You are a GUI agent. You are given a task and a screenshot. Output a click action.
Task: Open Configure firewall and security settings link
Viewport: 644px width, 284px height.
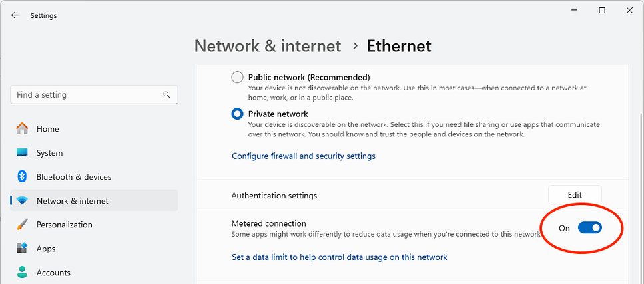[304, 156]
